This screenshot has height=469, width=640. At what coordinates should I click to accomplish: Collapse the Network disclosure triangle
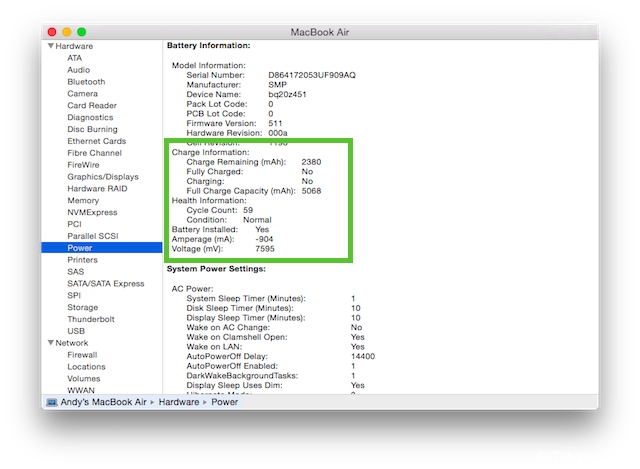[51, 342]
